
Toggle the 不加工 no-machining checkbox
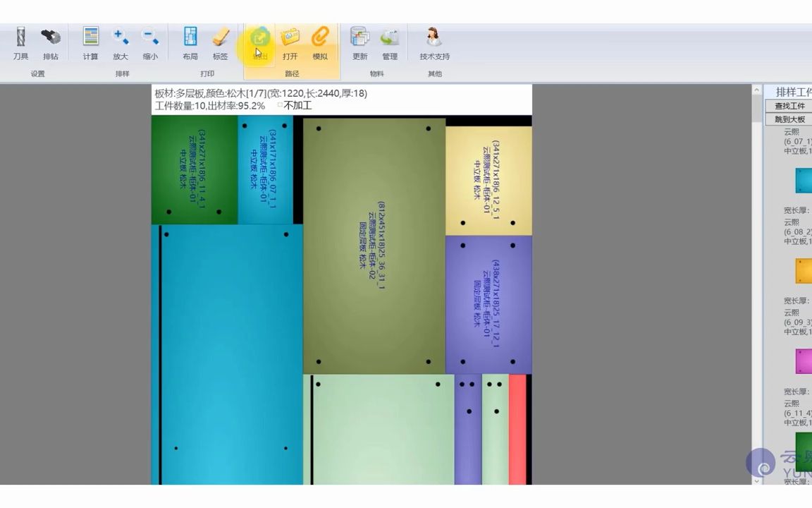coord(278,106)
